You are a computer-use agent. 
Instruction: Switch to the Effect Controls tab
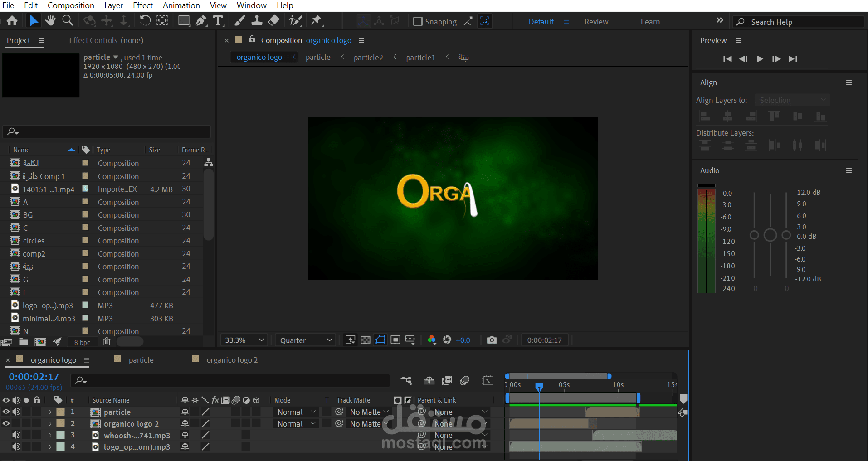point(106,40)
